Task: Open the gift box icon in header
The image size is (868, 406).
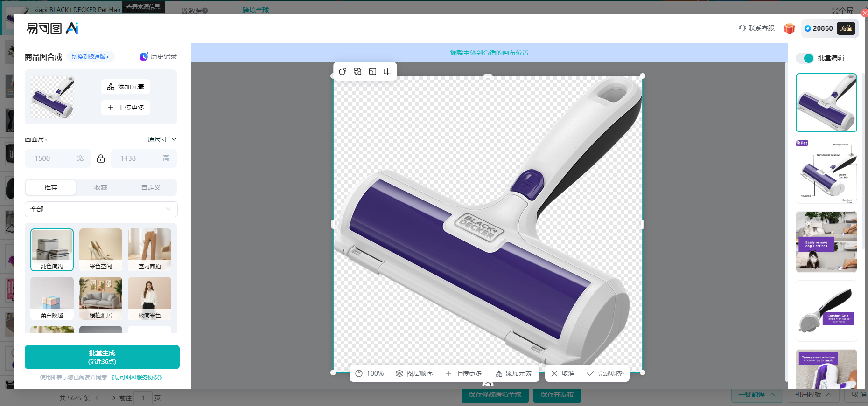Action: pyautogui.click(x=789, y=28)
